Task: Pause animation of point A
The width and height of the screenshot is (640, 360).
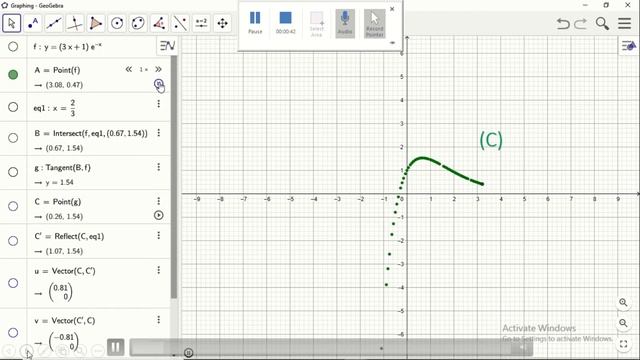Action: coord(158,84)
